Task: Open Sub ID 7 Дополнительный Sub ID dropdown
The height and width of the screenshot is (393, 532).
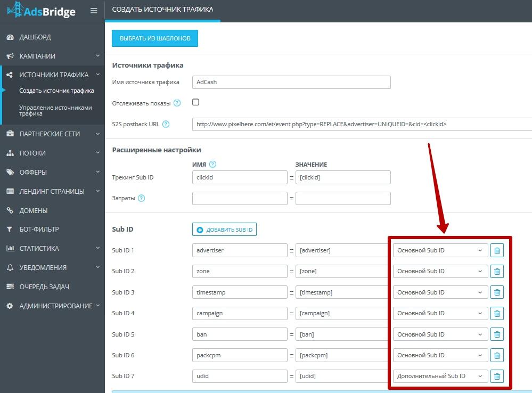Action: pos(440,376)
